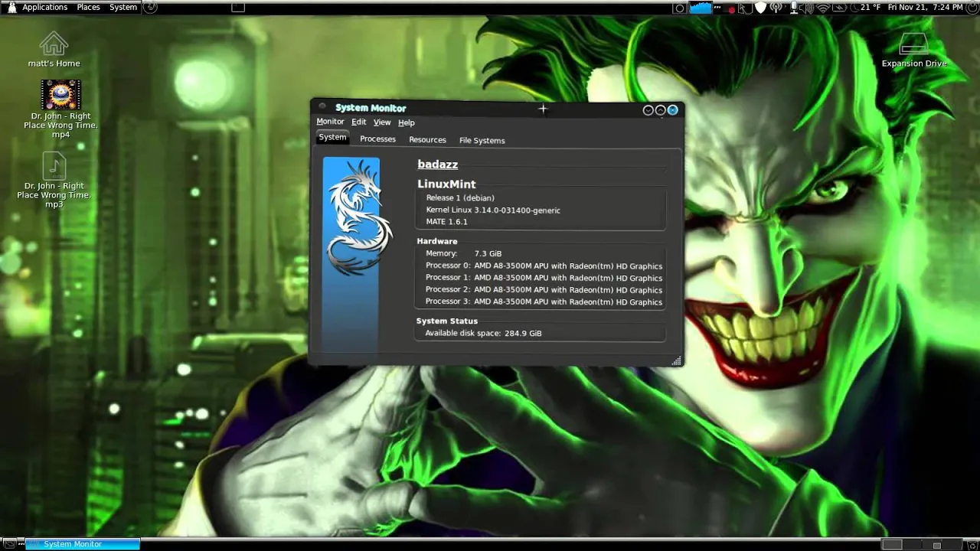Click the weather 21 °F applet
The height and width of the screenshot is (551, 980).
(864, 7)
